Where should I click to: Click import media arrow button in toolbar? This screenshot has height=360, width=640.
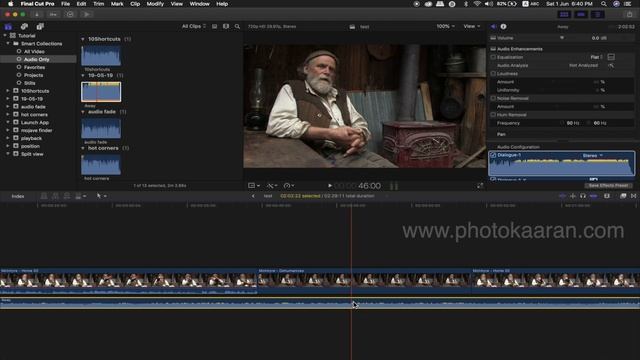coord(37,14)
